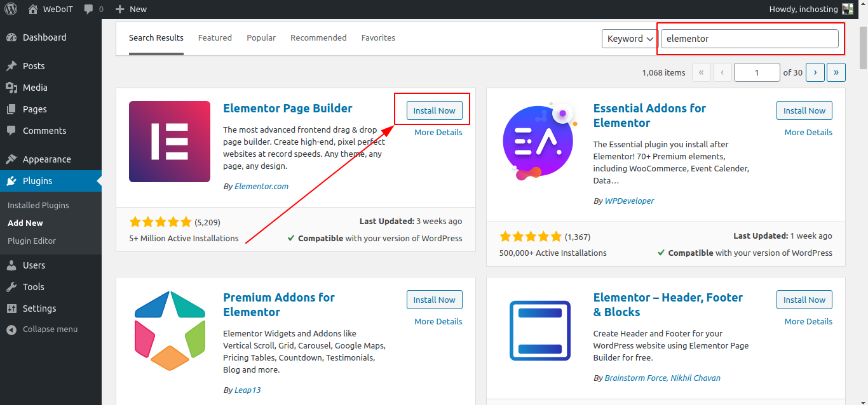The width and height of the screenshot is (868, 405).
Task: Click the 1,068 items count text
Action: pyautogui.click(x=663, y=72)
